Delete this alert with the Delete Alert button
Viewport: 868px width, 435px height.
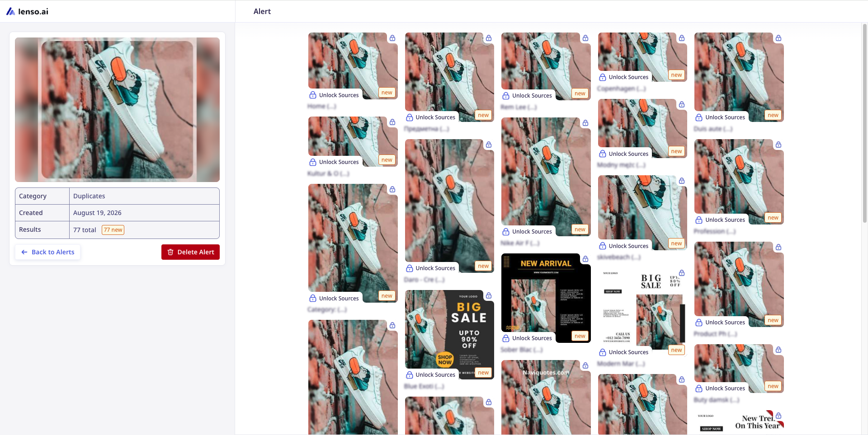point(190,252)
